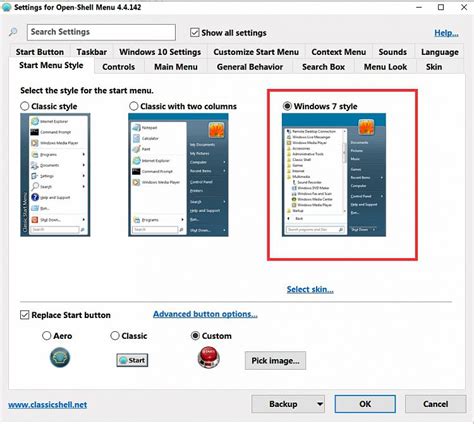The width and height of the screenshot is (474, 424).
Task: Open Advanced button options link
Action: pyautogui.click(x=205, y=314)
